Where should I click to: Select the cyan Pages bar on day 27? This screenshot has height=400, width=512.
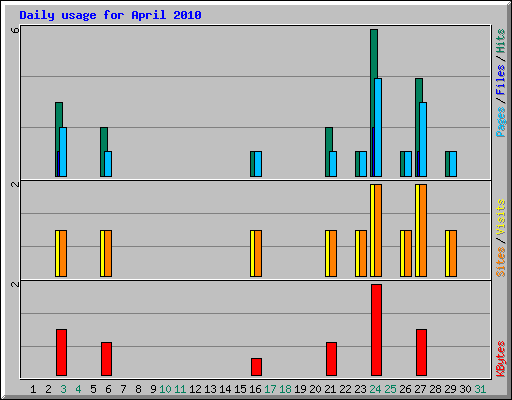point(423,139)
